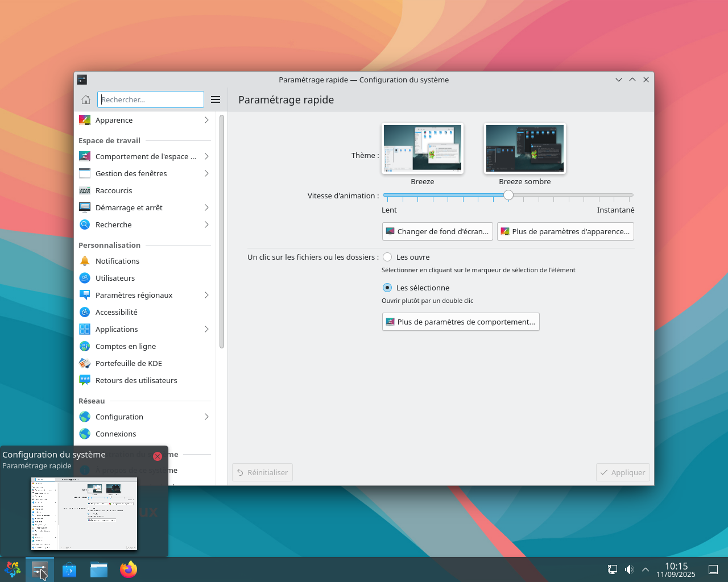Focus the Rechercher search field
This screenshot has height=582, width=728.
151,99
